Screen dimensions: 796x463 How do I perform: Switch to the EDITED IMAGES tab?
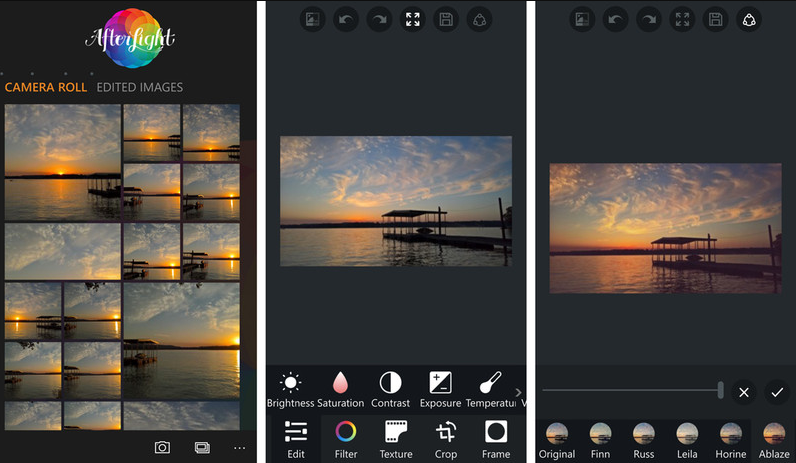(x=139, y=88)
